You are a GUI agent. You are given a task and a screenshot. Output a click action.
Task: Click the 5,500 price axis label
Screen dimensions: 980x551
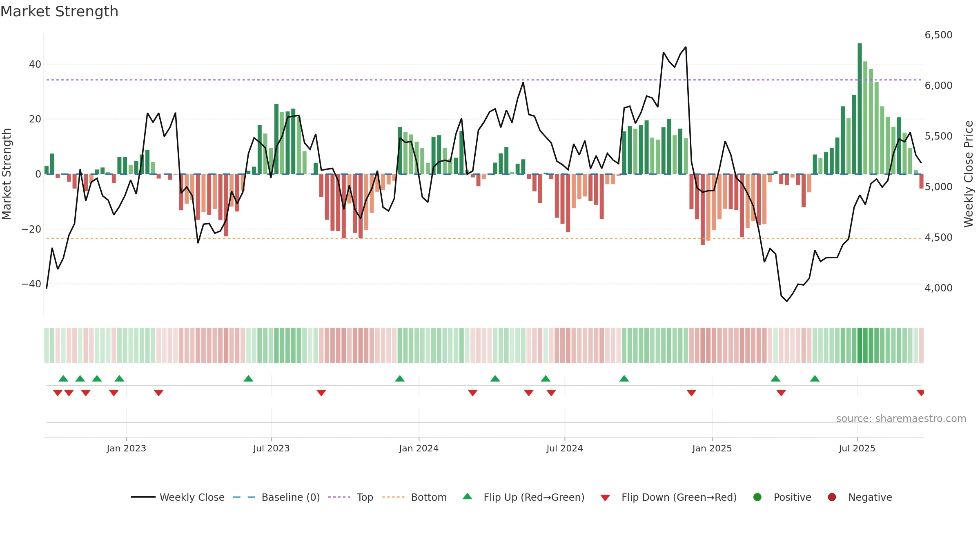point(939,136)
